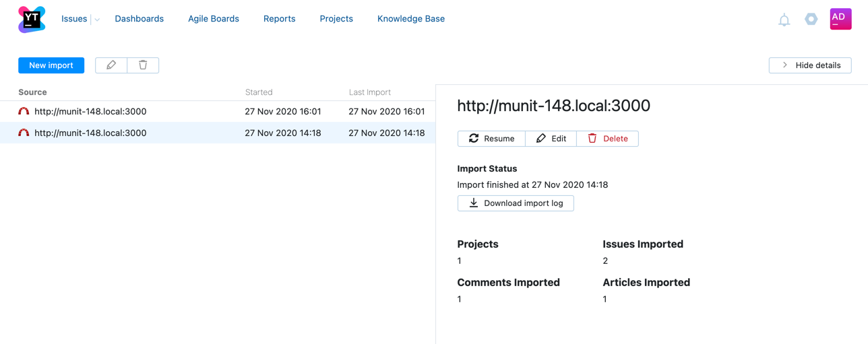Delete the import in details panel
The height and width of the screenshot is (344, 868).
607,139
